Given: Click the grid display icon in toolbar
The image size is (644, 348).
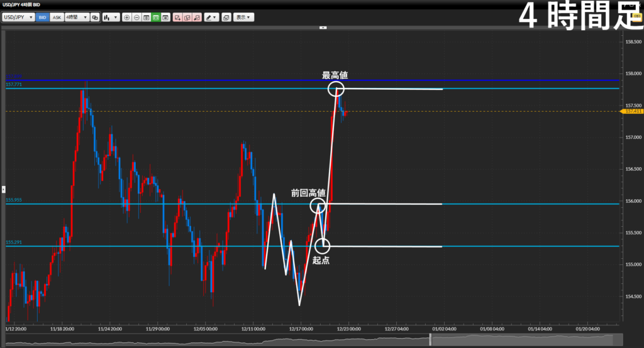Looking at the screenshot, I should coord(147,18).
